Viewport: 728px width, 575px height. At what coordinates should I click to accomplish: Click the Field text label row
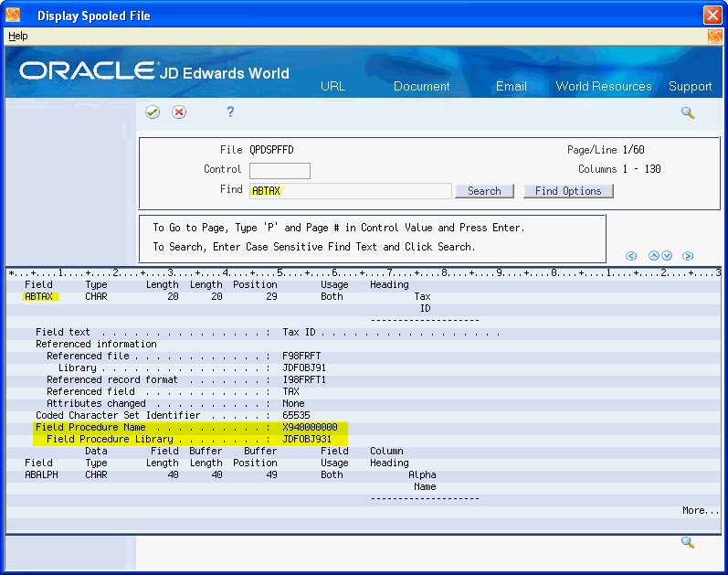coord(63,333)
